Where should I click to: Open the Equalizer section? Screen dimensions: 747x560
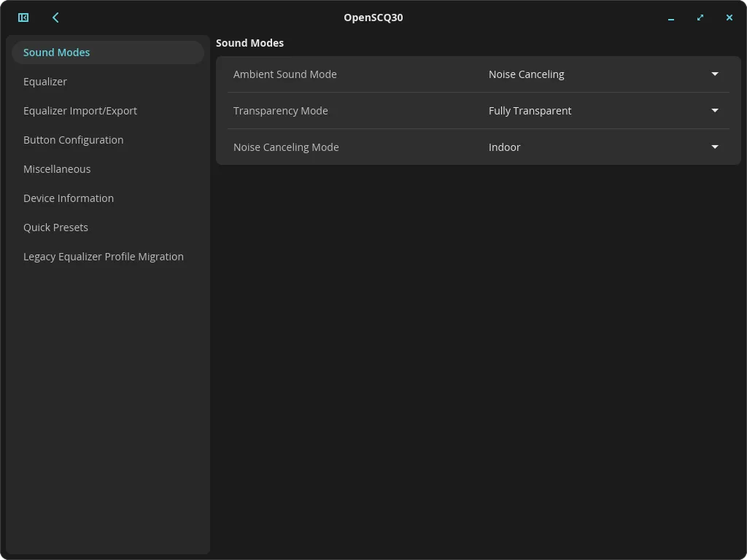pos(108,82)
